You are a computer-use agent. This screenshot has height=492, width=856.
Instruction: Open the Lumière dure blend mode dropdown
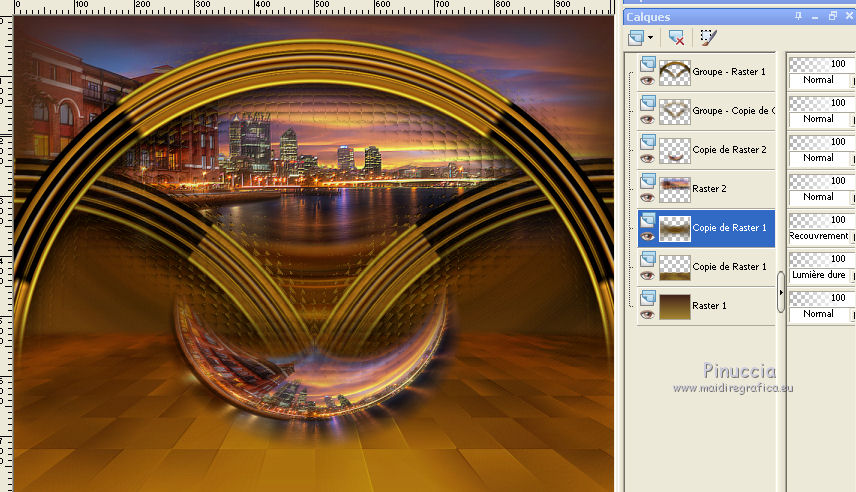(x=821, y=275)
